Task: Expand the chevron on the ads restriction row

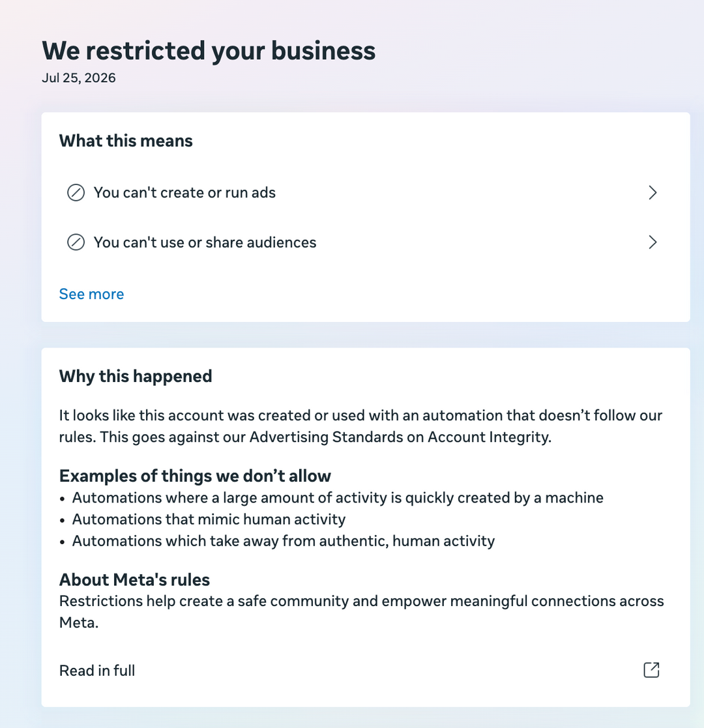Action: tap(653, 193)
